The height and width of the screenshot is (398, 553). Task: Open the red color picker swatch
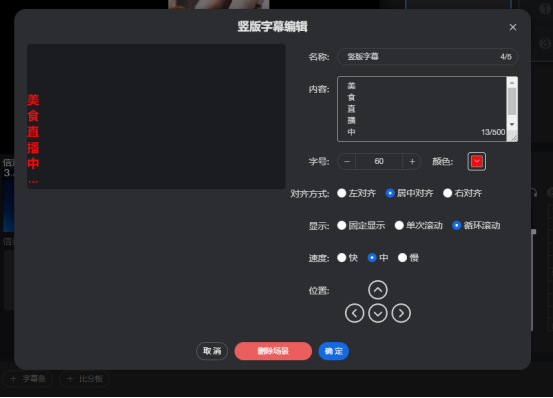tap(476, 161)
